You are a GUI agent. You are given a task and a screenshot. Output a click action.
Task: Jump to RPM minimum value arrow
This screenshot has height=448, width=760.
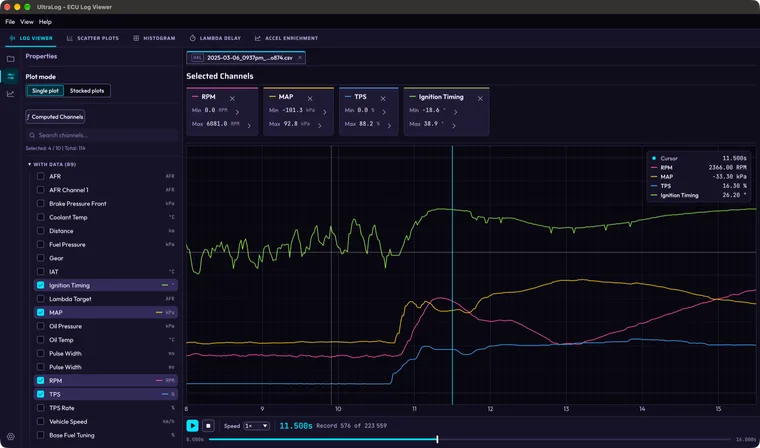point(237,112)
